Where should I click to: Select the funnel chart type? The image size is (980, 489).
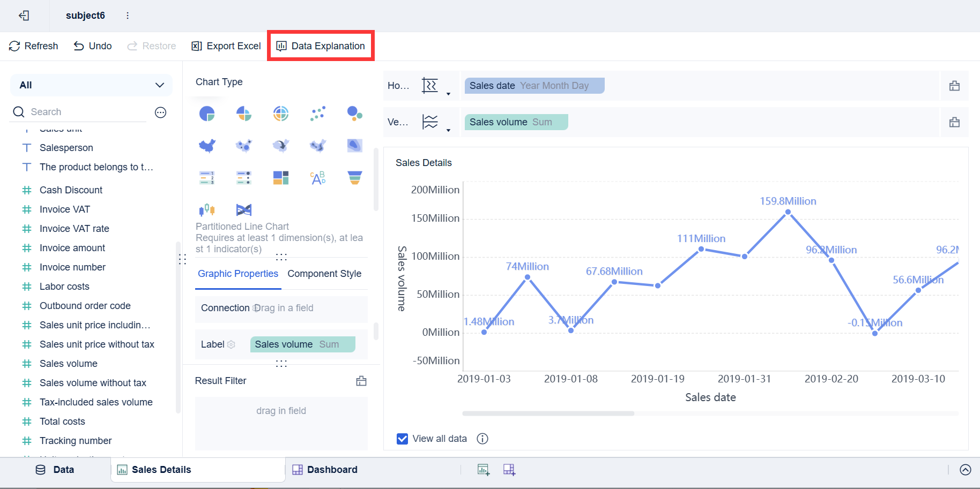pyautogui.click(x=354, y=177)
